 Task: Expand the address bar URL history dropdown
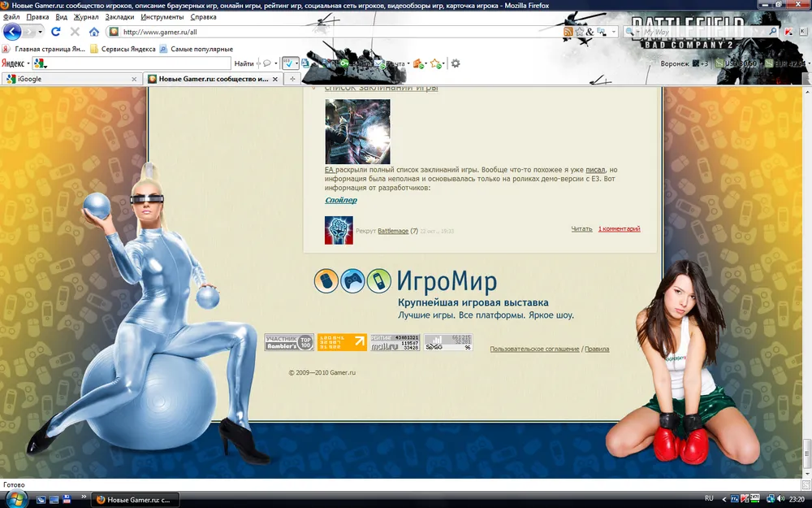pyautogui.click(x=612, y=32)
